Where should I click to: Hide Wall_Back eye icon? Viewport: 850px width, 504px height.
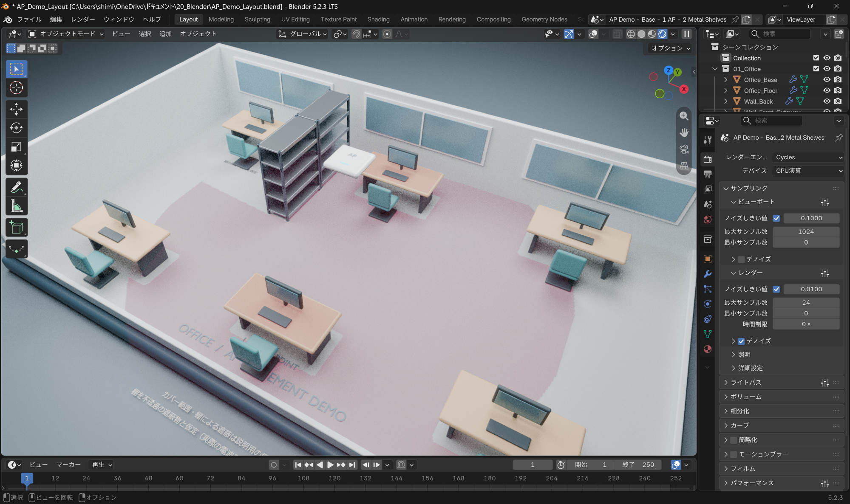827,101
